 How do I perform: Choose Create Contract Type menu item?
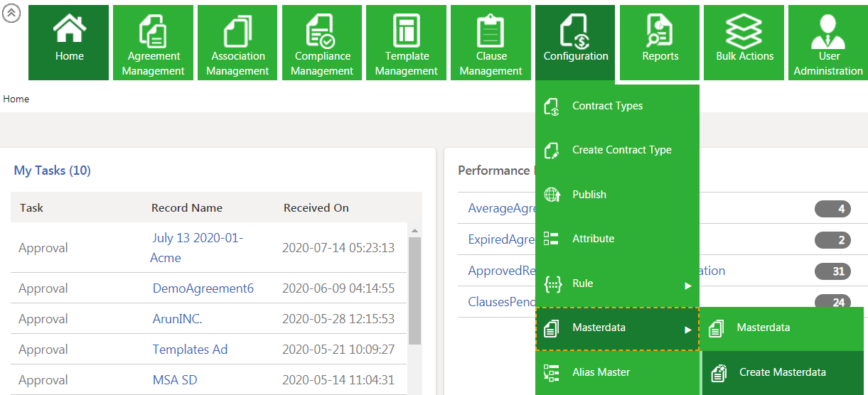pyautogui.click(x=621, y=150)
